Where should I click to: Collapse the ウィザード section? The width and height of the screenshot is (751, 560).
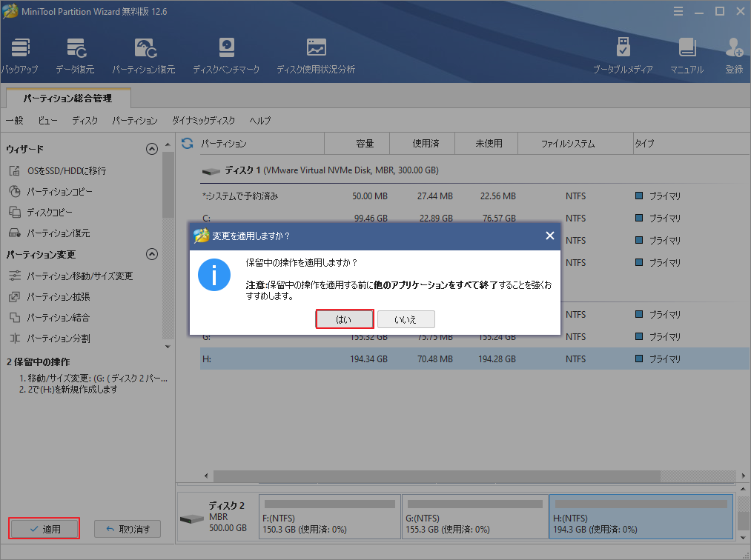[152, 148]
